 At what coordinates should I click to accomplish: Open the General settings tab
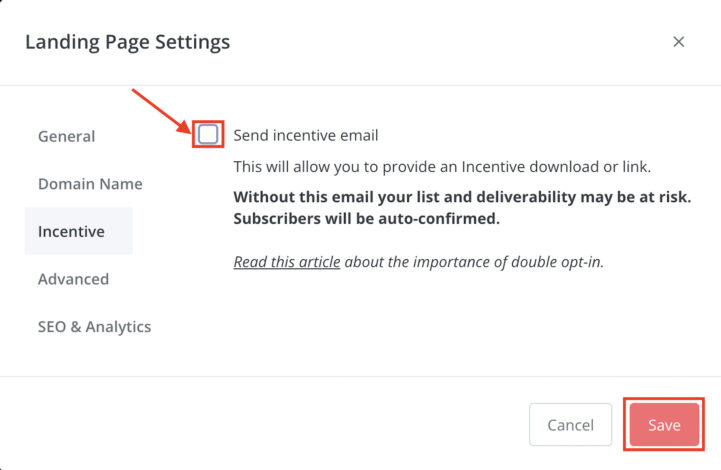(66, 136)
